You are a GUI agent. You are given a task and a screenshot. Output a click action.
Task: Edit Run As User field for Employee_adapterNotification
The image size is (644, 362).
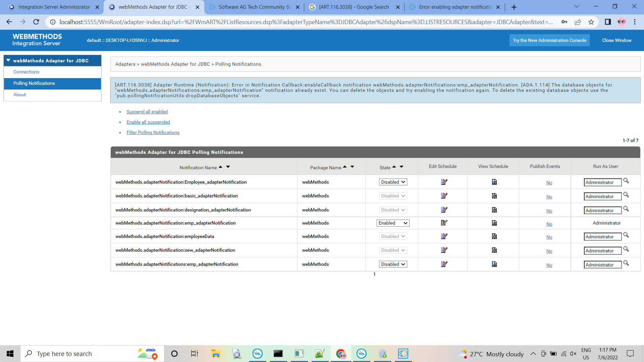(602, 182)
